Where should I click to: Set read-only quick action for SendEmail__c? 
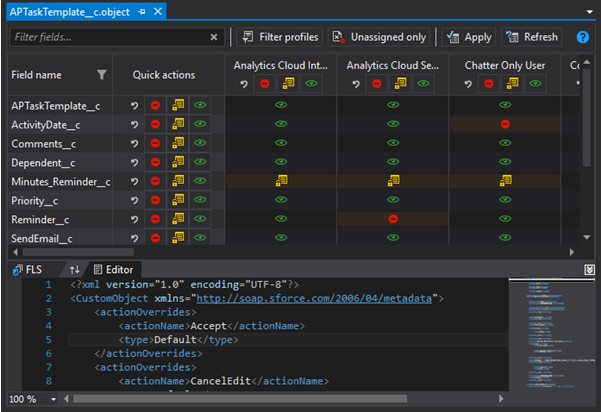(x=178, y=238)
